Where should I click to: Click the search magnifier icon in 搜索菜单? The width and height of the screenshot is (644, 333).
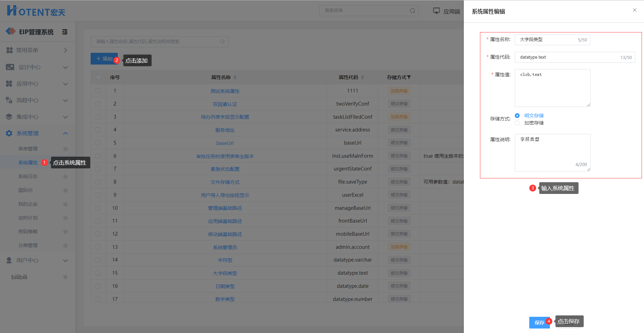click(x=412, y=11)
